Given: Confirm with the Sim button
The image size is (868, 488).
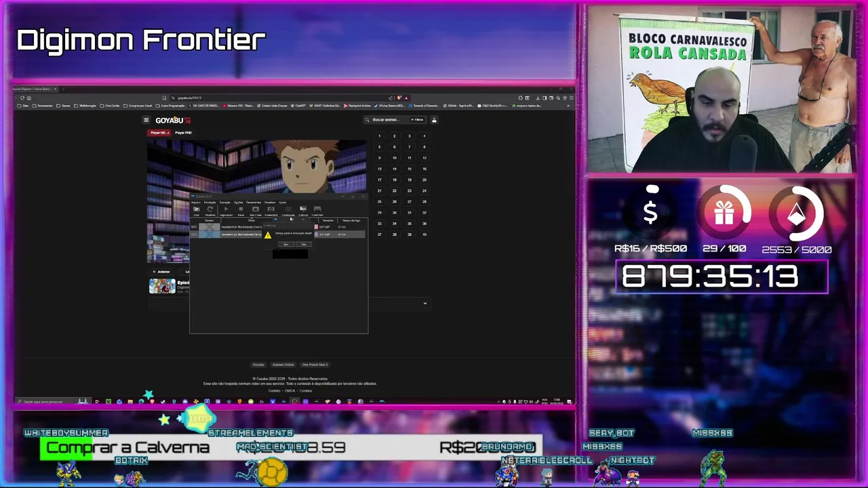Looking at the screenshot, I should point(286,244).
